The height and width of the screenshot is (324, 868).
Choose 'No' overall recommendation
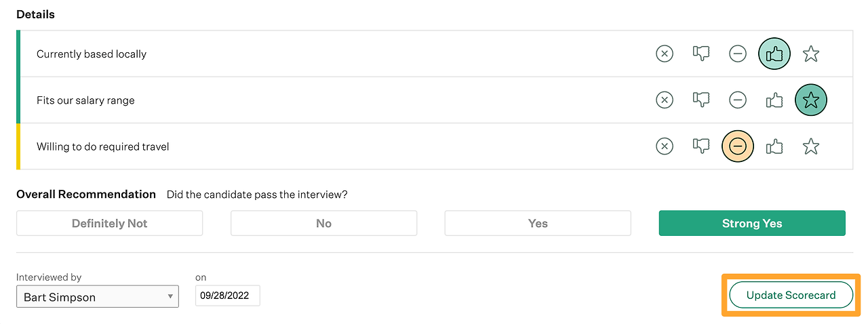(323, 223)
